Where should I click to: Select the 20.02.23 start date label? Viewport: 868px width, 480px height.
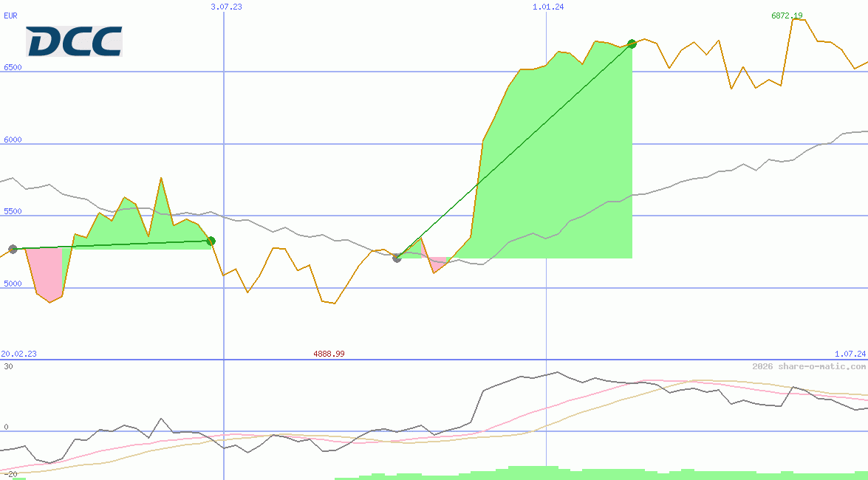[x=18, y=354]
